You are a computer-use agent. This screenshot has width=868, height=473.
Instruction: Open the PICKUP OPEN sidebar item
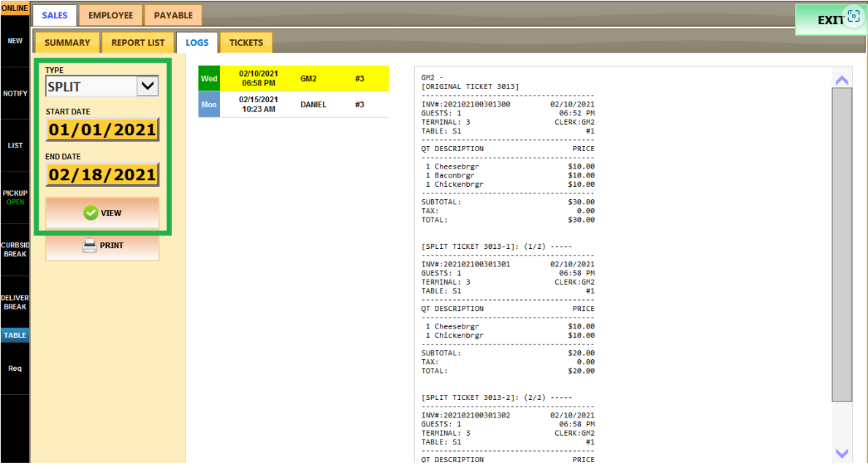click(x=15, y=198)
